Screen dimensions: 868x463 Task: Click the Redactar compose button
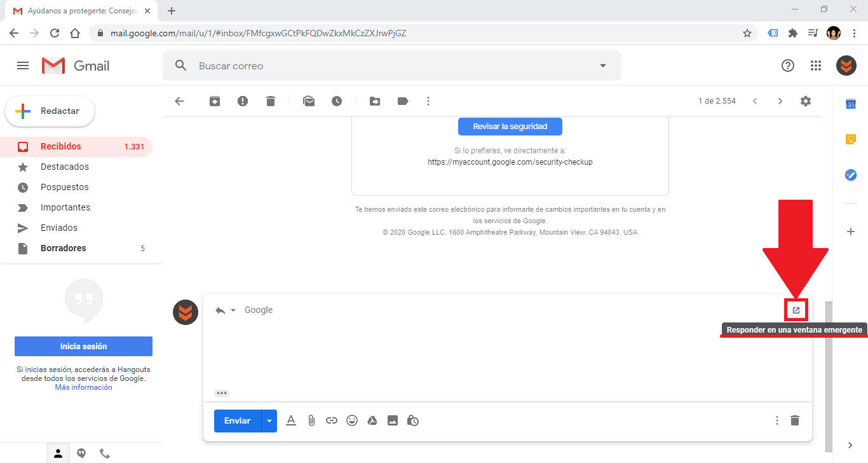point(50,111)
